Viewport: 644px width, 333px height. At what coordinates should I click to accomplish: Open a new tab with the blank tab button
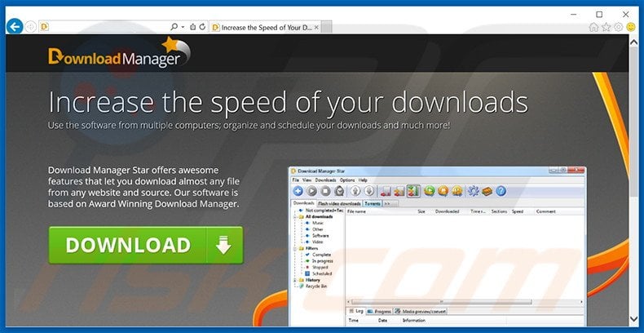326,28
